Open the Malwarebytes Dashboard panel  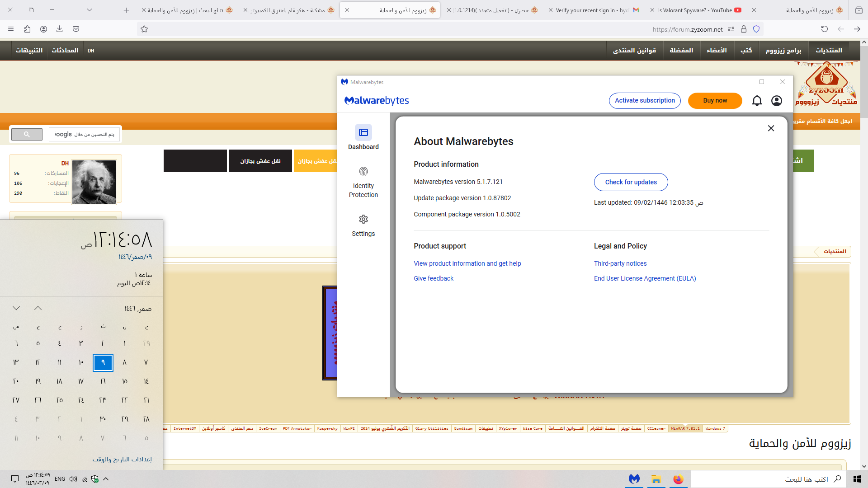click(363, 137)
